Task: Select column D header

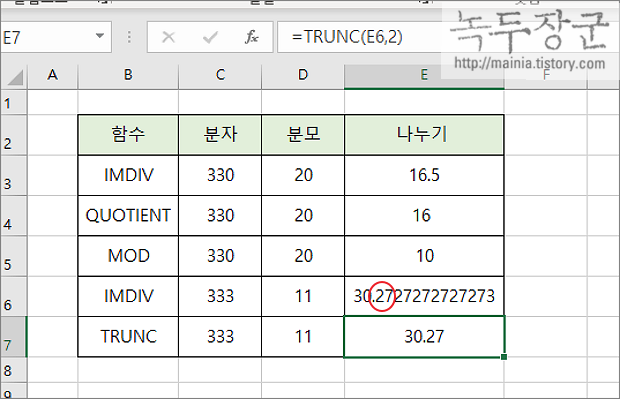Action: [303, 75]
